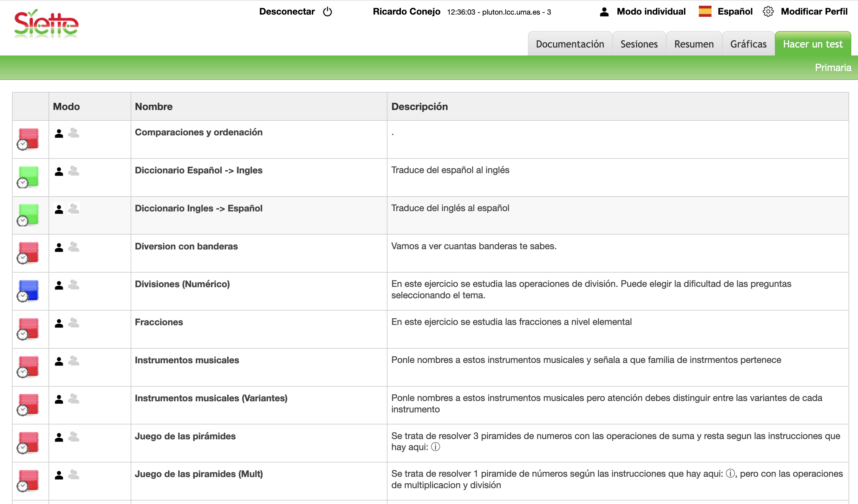Open the Español language selector
Image resolution: width=858 pixels, height=504 pixels.
735,12
